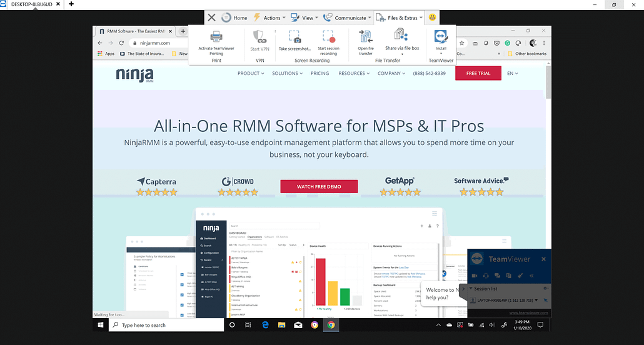Image resolution: width=644 pixels, height=345 pixels.
Task: Open the Windows notification center icon
Action: 540,325
